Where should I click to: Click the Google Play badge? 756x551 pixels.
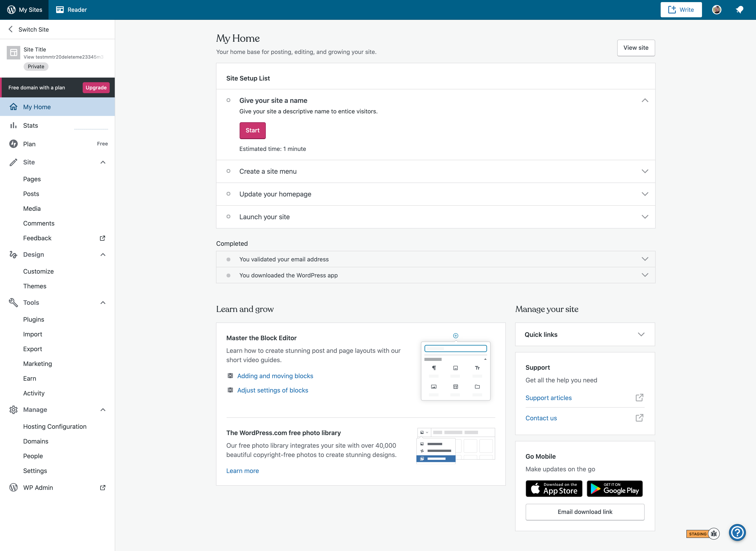(x=614, y=489)
